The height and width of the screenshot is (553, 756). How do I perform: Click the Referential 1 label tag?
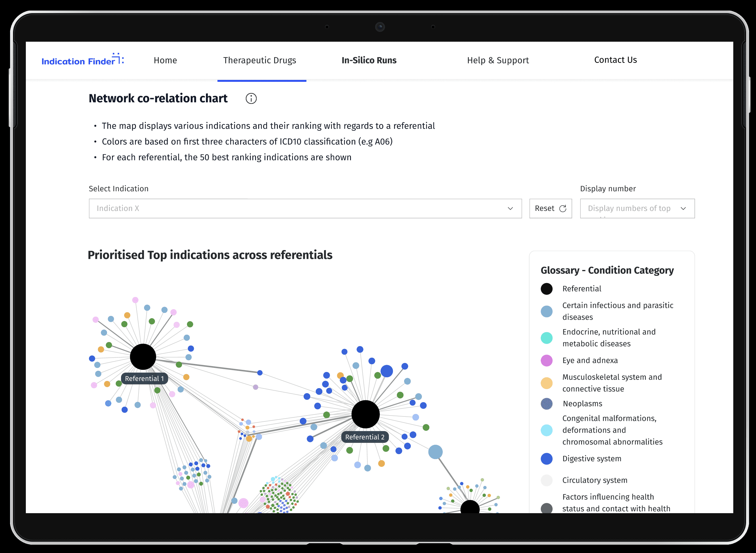(x=144, y=379)
